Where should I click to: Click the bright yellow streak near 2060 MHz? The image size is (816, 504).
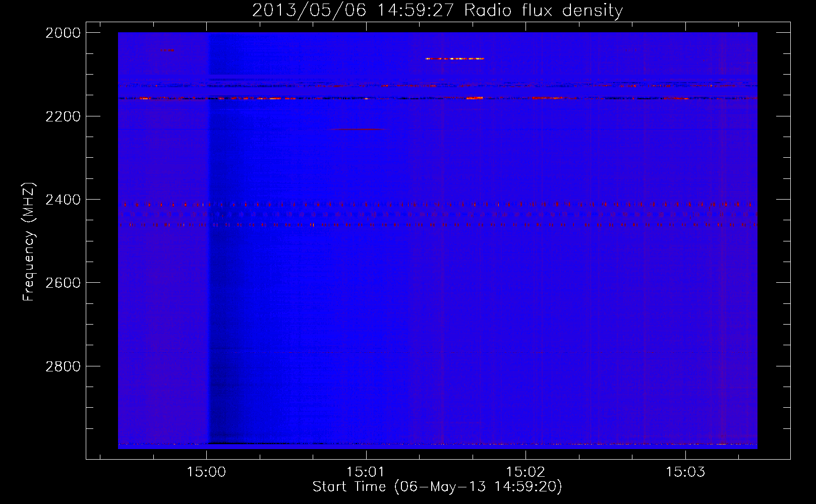[454, 59]
